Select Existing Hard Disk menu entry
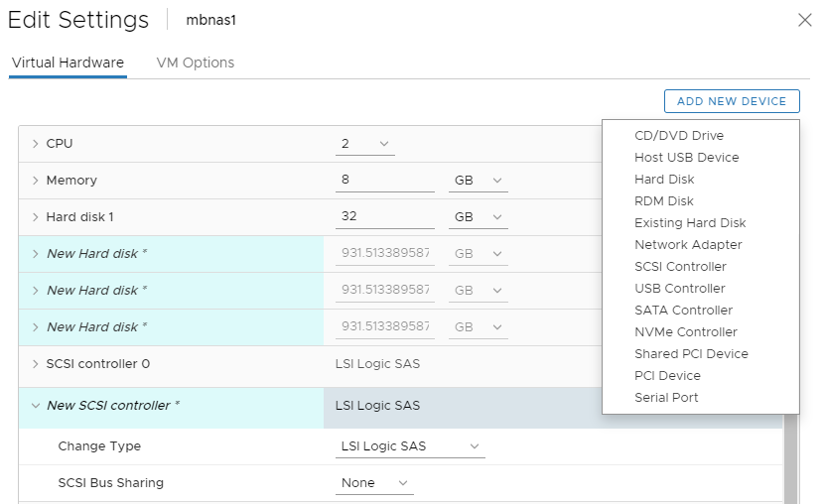The height and width of the screenshot is (504, 825). tap(690, 223)
